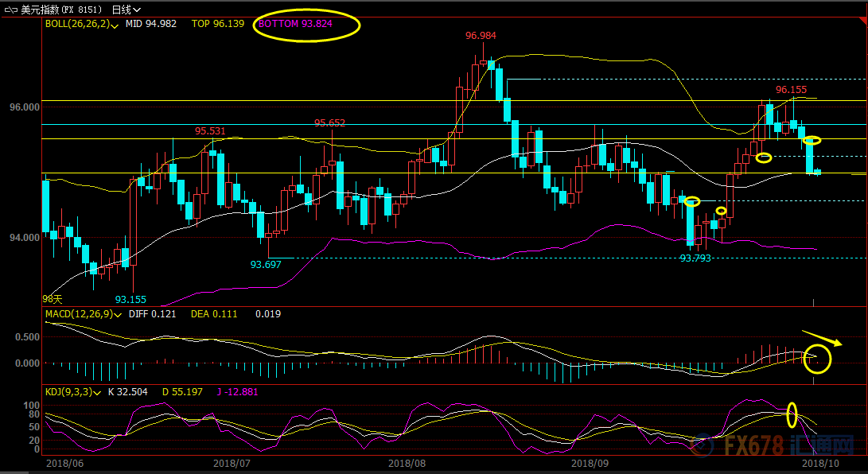
Task: Select the BOLL TOP 96.139 value
Action: [217, 24]
